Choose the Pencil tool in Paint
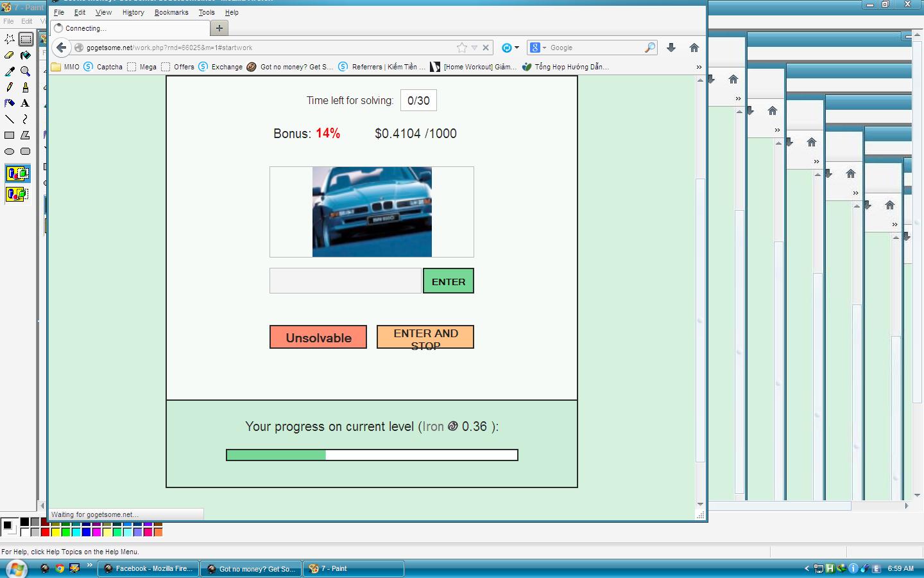 point(9,87)
